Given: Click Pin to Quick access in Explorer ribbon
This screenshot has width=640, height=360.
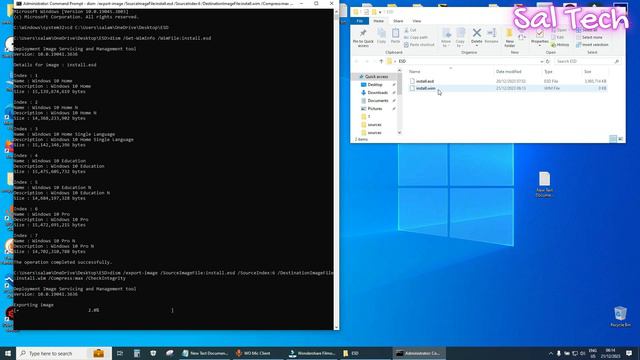Looking at the screenshot, I should 363,38.
